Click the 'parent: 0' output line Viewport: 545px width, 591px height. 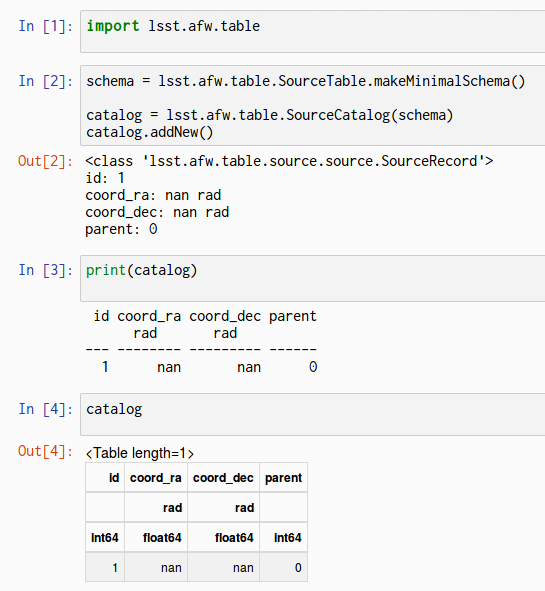coord(121,229)
